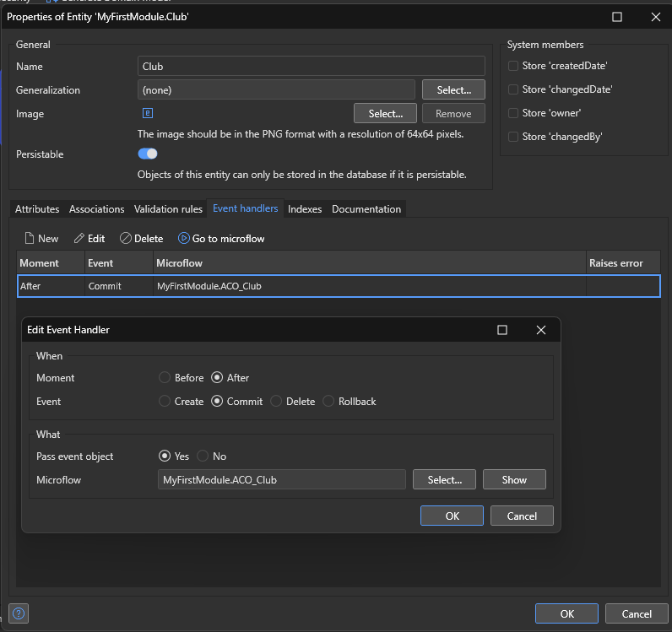The height and width of the screenshot is (632, 672).
Task: Confirm Edit Event Handler with OK
Action: coord(452,516)
